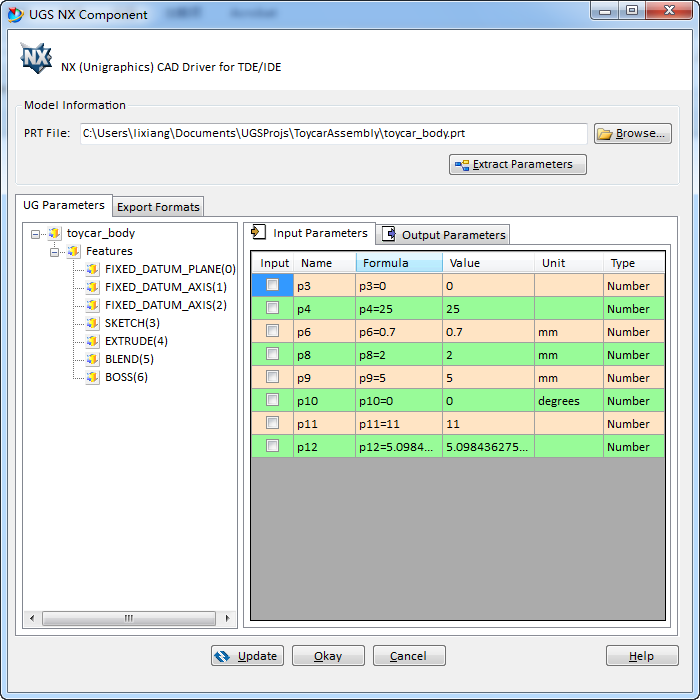700x700 pixels.
Task: Select BLEND(5) in the feature tree
Action: (129, 359)
